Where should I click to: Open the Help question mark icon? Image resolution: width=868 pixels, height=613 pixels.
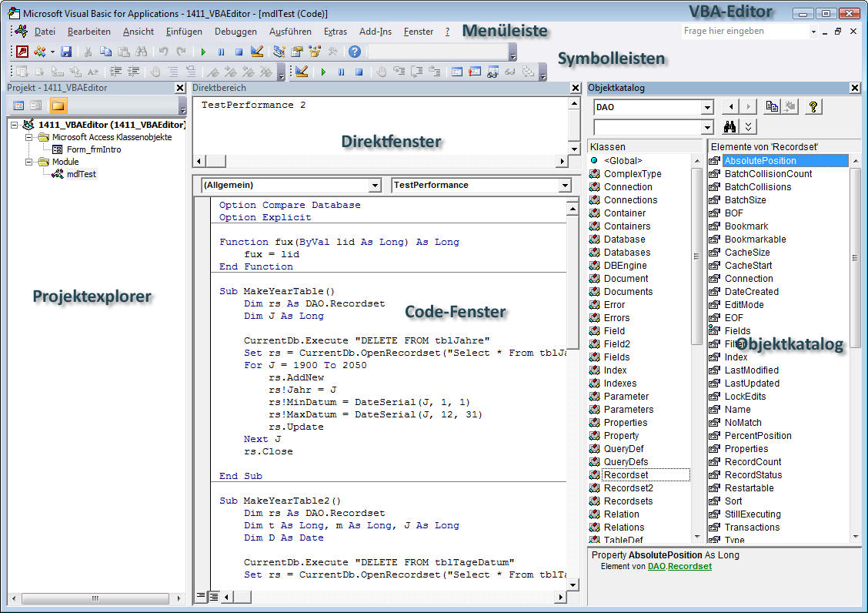click(354, 52)
